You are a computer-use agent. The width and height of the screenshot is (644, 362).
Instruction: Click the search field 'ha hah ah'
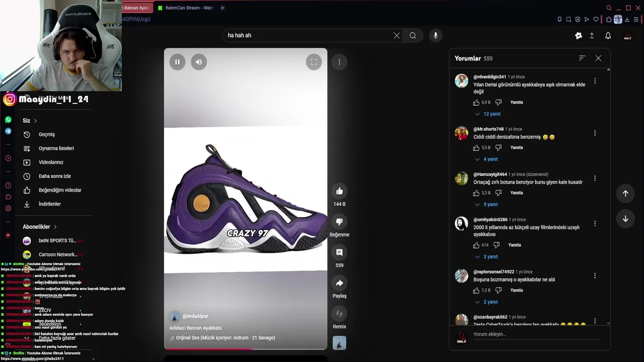(307, 35)
